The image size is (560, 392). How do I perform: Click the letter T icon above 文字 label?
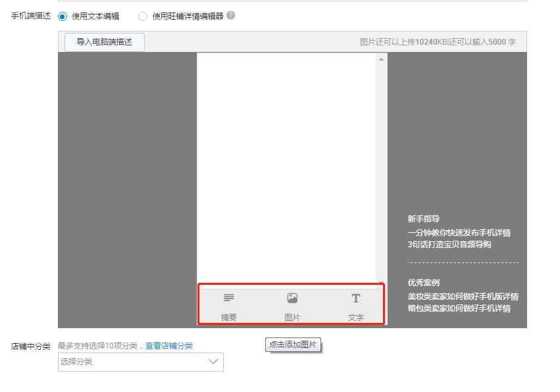(356, 298)
